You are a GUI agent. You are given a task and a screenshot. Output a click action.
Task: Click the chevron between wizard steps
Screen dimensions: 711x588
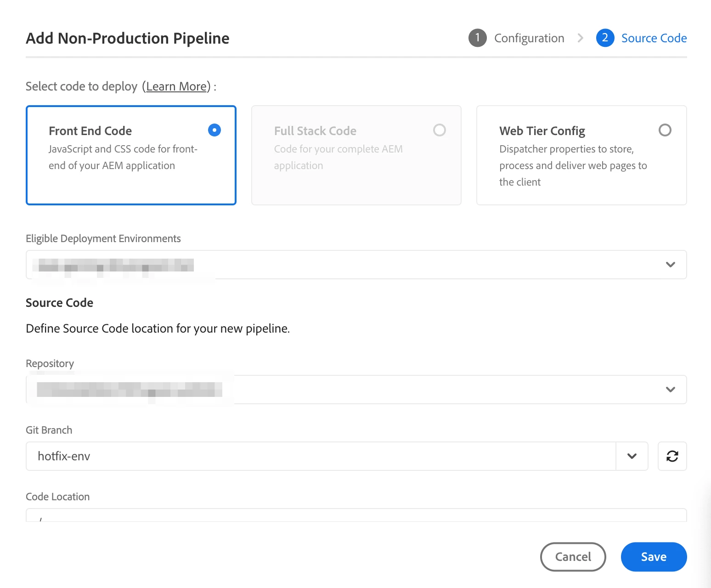tap(580, 38)
